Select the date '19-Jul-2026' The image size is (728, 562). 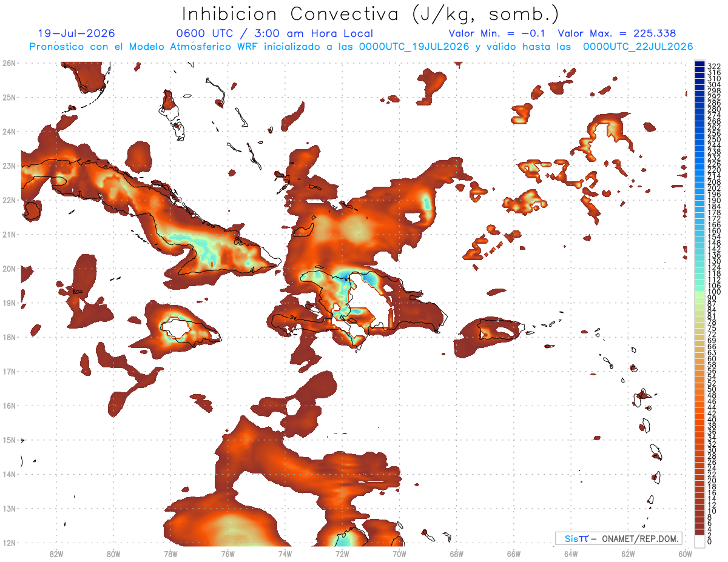click(76, 33)
